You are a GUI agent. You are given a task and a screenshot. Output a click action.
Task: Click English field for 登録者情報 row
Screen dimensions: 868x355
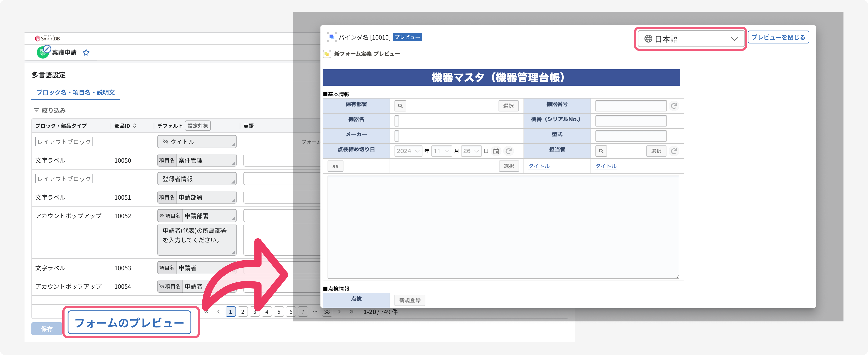(282, 179)
